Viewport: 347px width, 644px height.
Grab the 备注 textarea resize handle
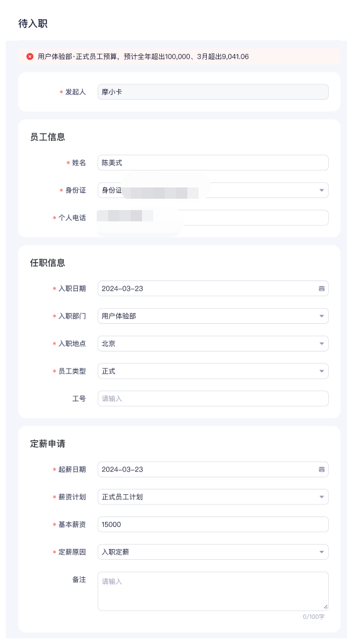click(326, 607)
